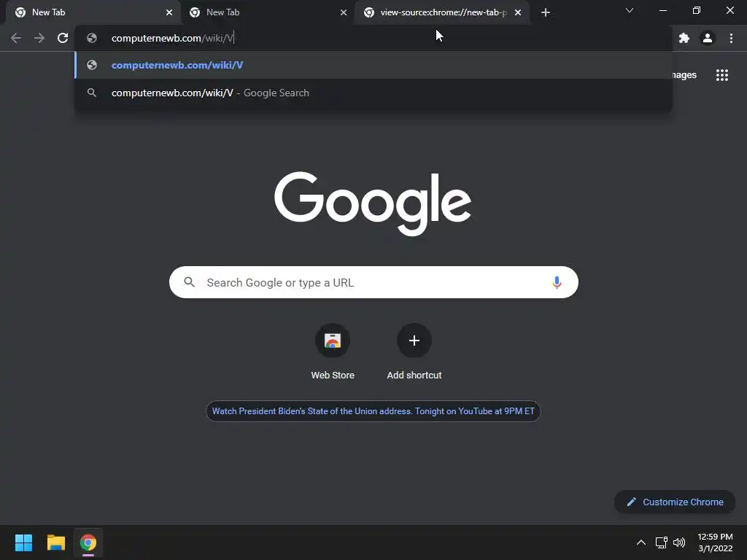Switch to the second New Tab

tap(267, 12)
